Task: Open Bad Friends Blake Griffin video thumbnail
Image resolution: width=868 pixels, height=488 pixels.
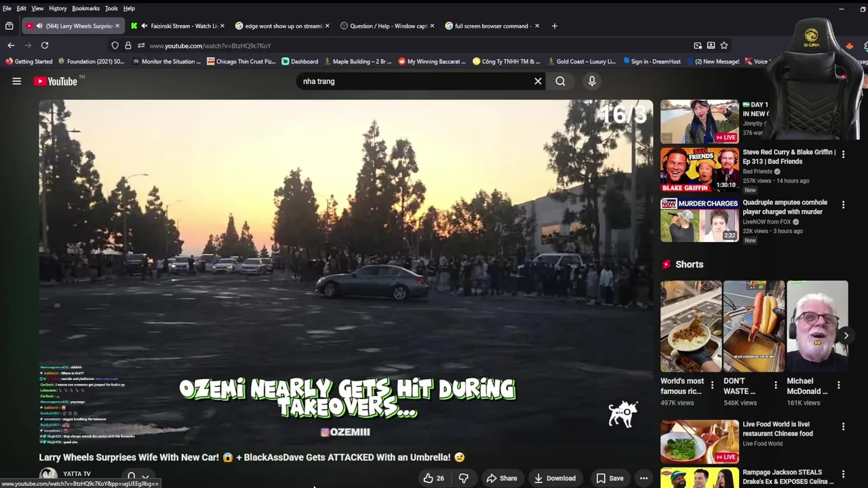Action: (699, 170)
